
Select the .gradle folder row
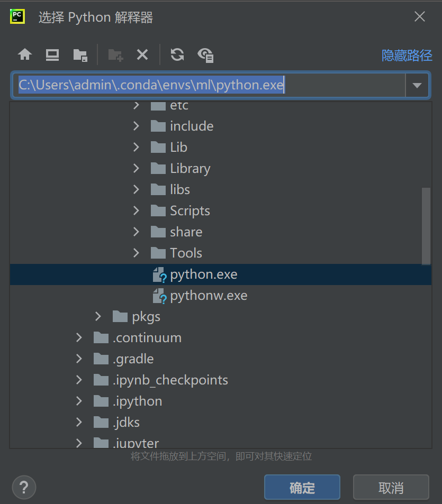pos(221,359)
